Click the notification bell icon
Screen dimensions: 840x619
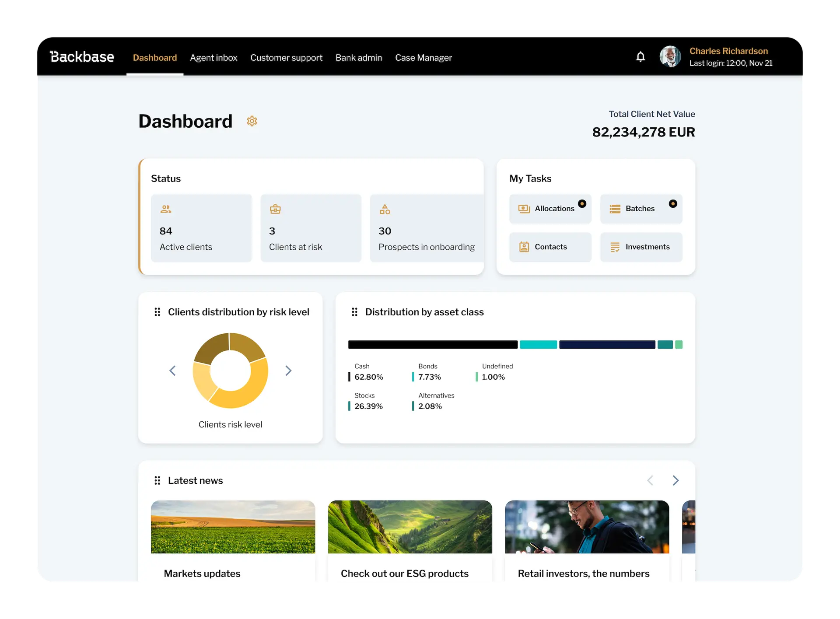point(640,57)
